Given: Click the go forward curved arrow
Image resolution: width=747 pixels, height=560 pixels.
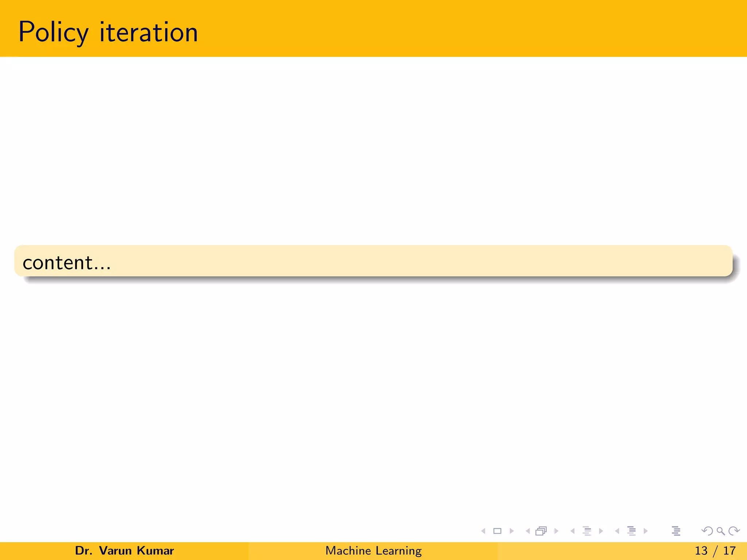Looking at the screenshot, I should [734, 531].
